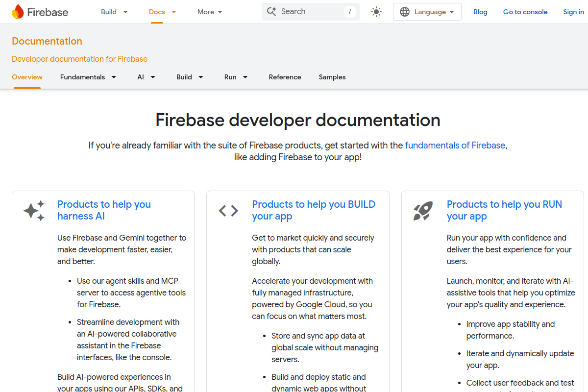Open the AI tab

(141, 77)
